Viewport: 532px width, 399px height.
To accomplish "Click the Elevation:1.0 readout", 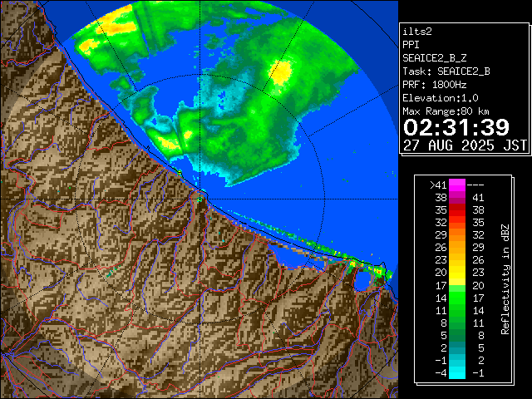I will pos(443,97).
